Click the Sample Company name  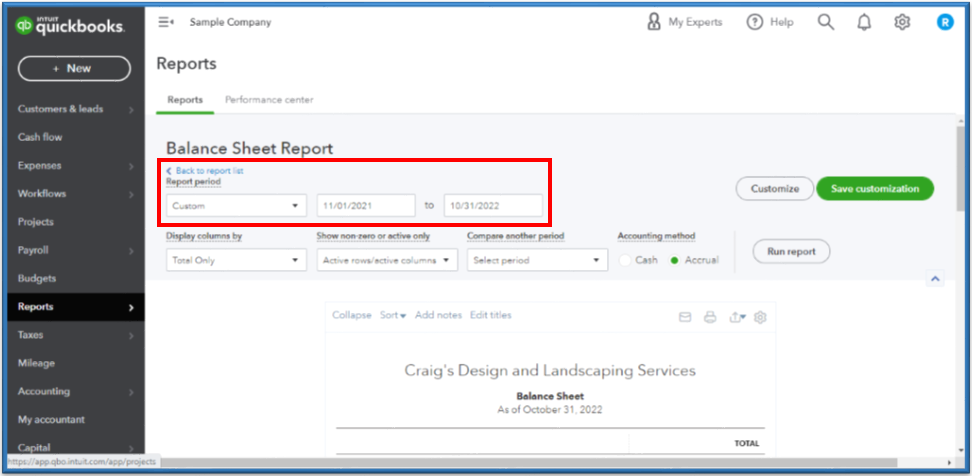230,22
